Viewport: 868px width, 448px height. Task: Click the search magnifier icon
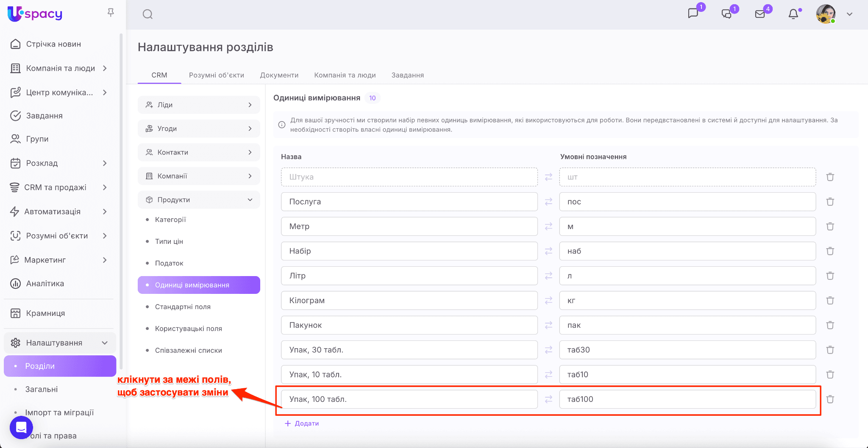(x=147, y=14)
